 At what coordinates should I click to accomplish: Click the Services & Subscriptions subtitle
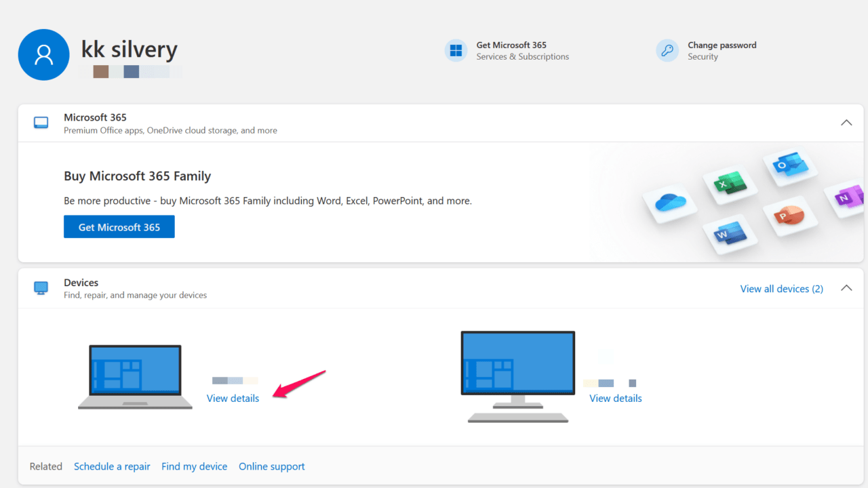click(523, 57)
